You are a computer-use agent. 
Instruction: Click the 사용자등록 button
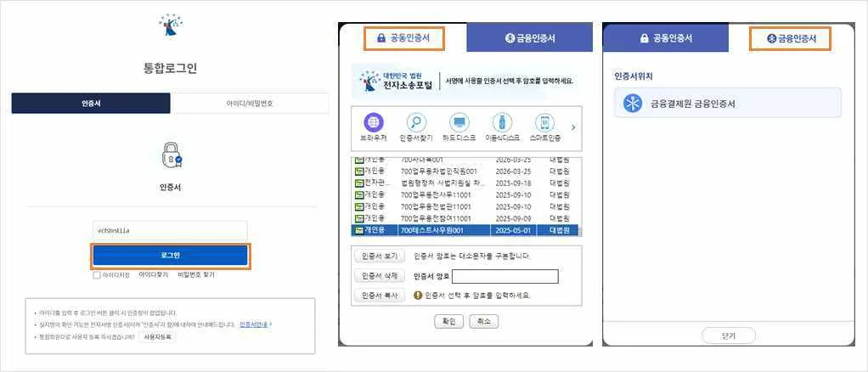pos(157,336)
